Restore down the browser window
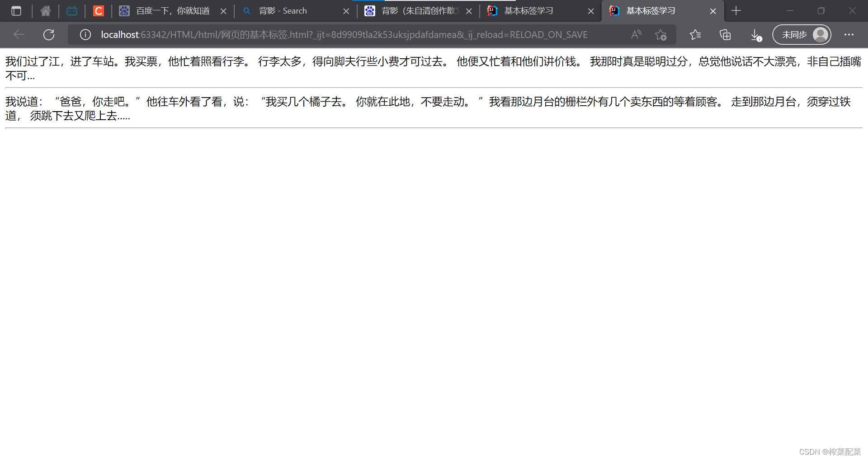868x460 pixels. (821, 11)
